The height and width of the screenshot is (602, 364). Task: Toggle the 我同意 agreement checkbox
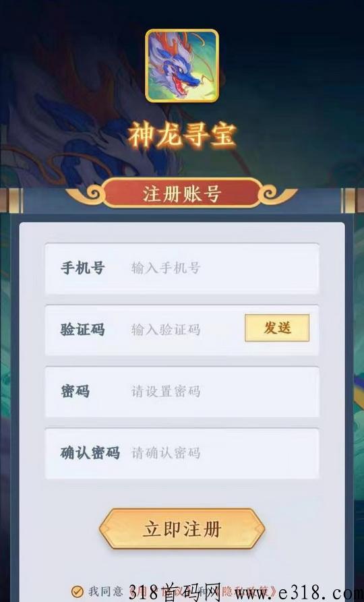pos(78,591)
